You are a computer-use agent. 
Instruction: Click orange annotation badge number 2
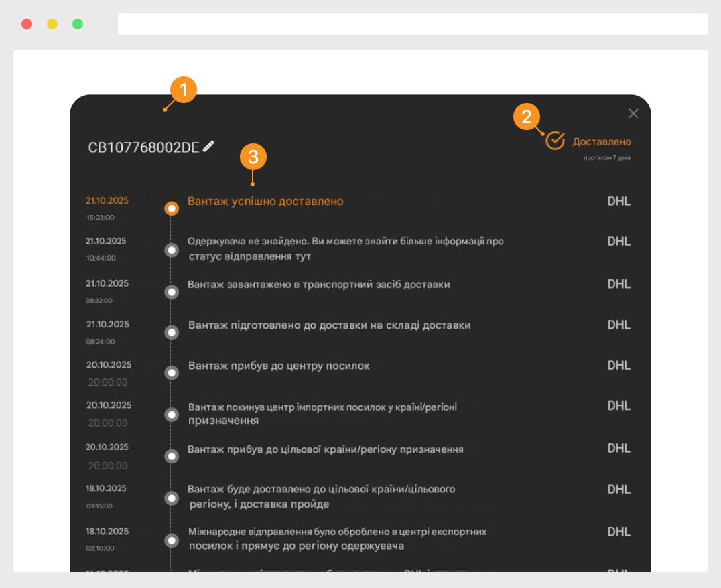(x=527, y=117)
